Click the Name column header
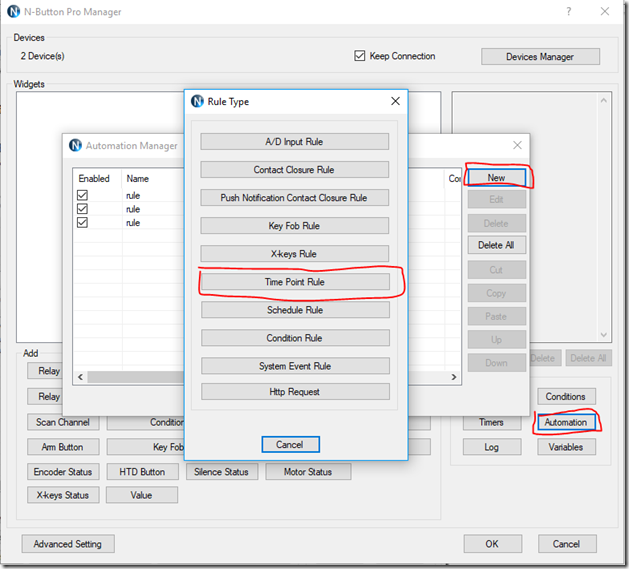 click(138, 179)
